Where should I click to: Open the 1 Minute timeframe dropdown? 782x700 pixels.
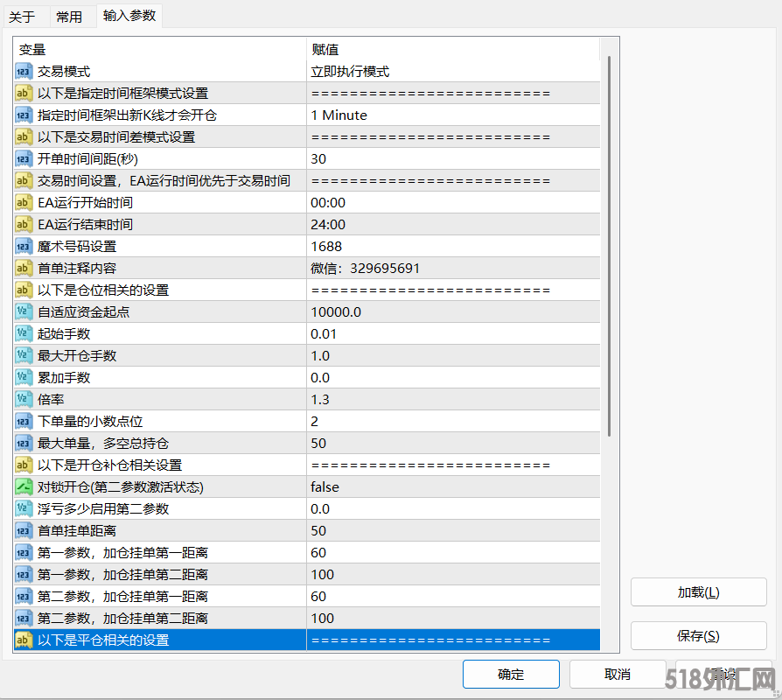click(x=452, y=115)
